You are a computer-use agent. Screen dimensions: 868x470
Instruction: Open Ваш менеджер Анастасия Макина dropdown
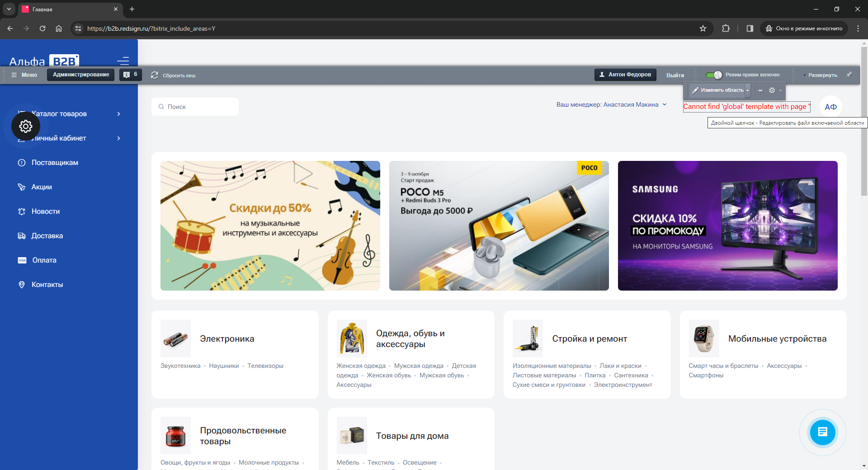pos(611,104)
